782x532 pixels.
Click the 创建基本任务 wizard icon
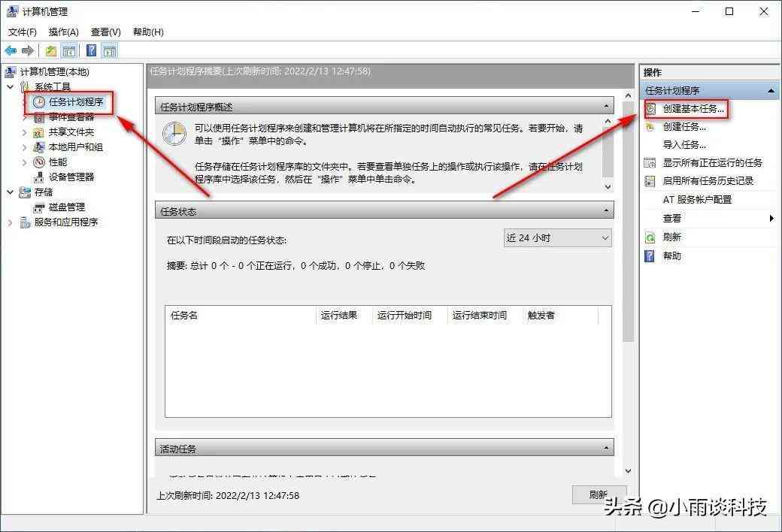(x=650, y=108)
